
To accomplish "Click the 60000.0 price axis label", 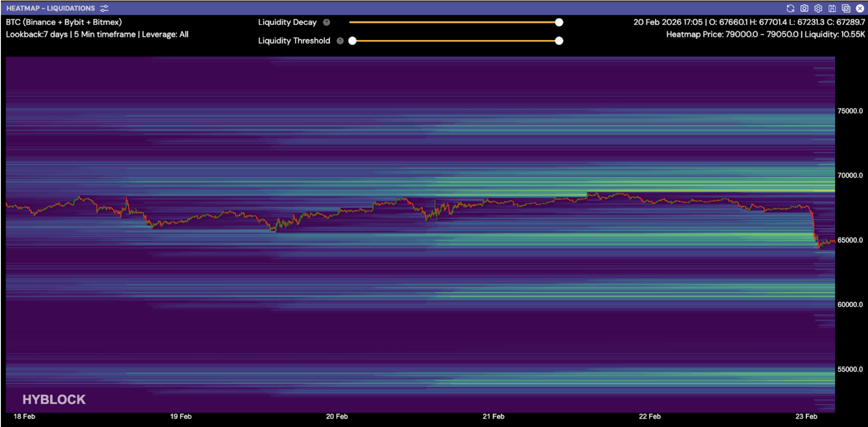I will click(850, 305).
